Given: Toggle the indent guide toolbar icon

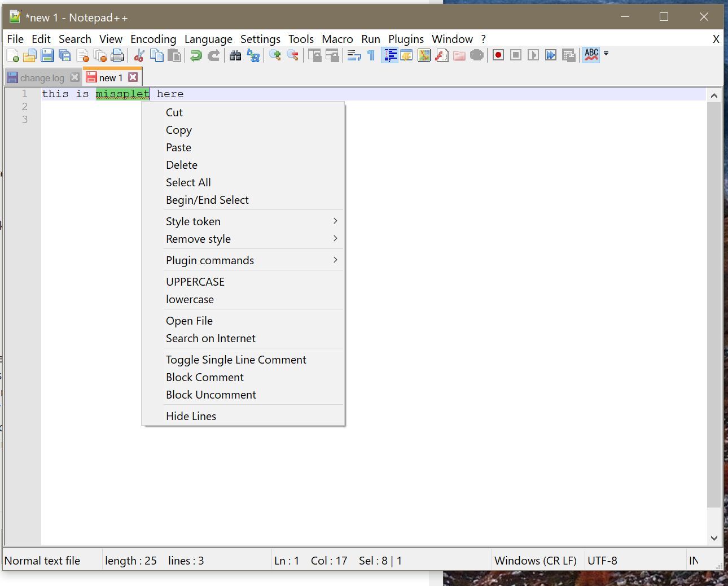Looking at the screenshot, I should point(389,55).
